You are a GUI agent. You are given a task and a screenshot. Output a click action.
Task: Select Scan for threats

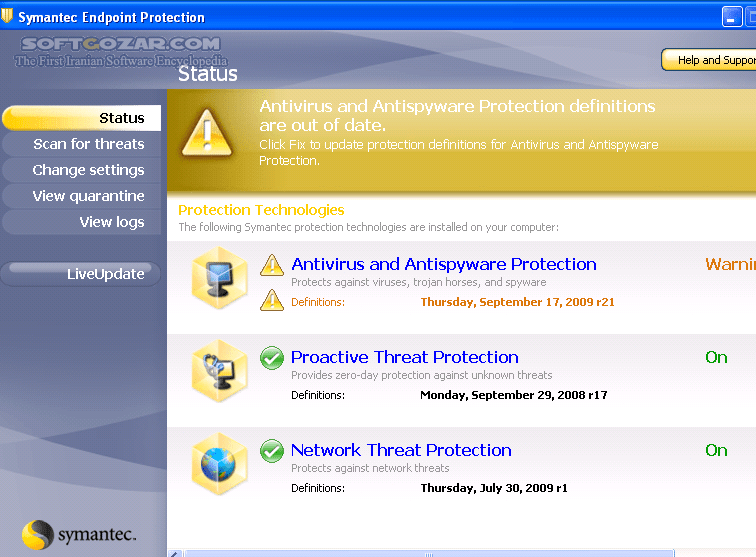coord(81,144)
